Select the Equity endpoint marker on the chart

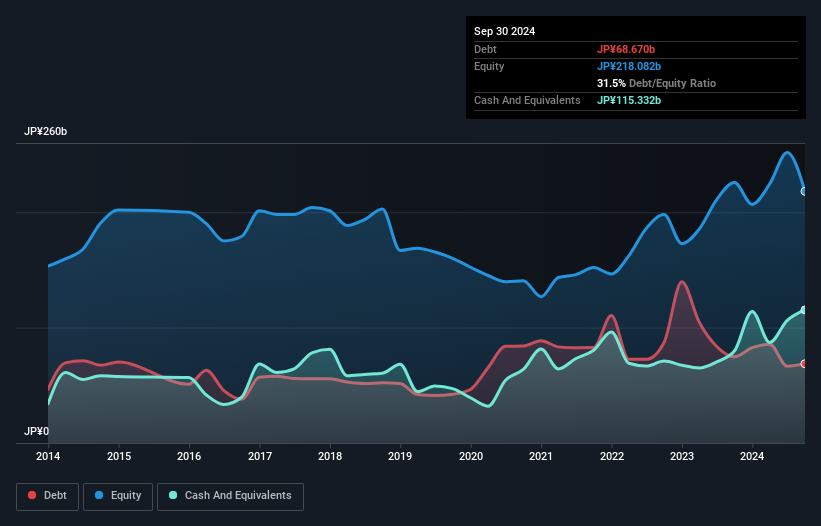(x=804, y=192)
